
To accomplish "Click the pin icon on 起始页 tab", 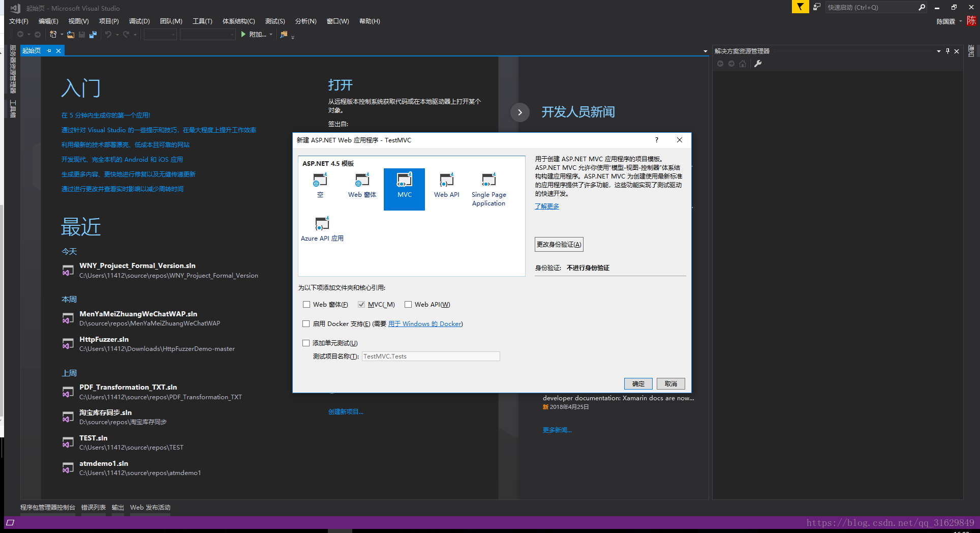I will click(49, 50).
